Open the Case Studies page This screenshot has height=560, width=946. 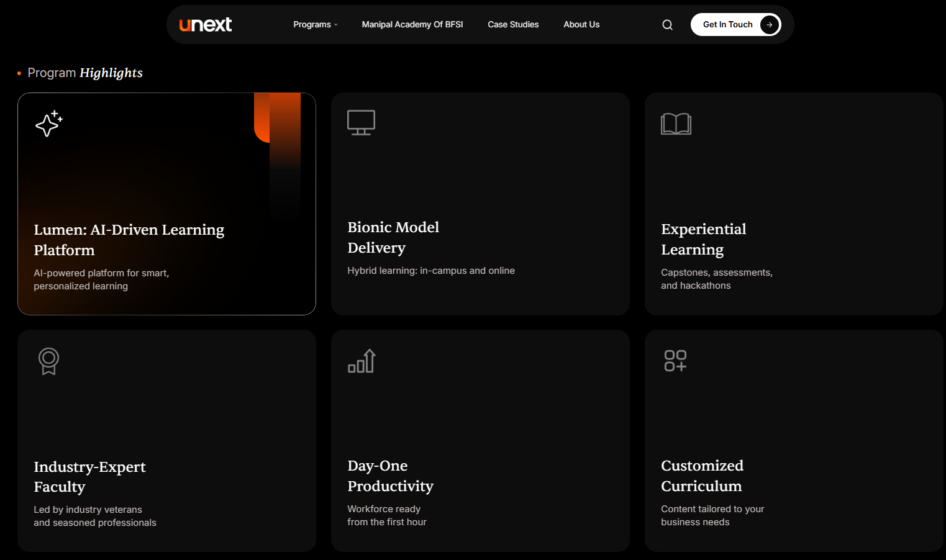[x=513, y=24]
